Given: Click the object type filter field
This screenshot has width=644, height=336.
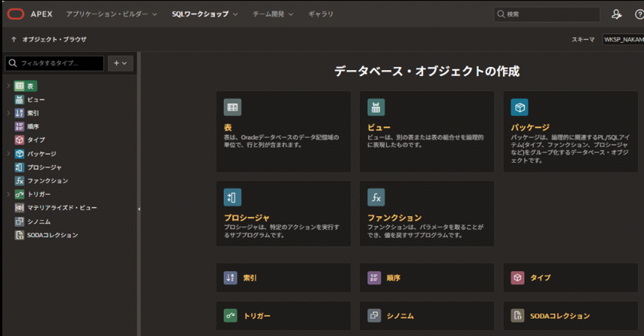Looking at the screenshot, I should (x=54, y=63).
